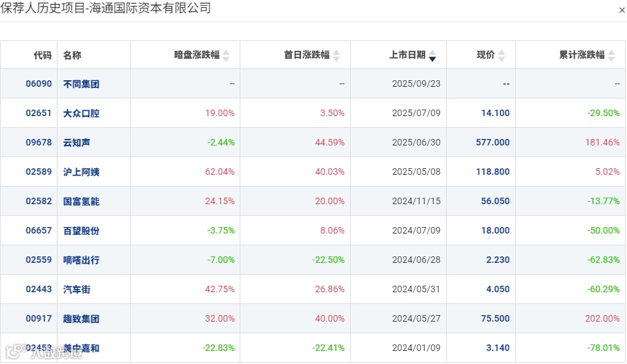The image size is (627, 364).
Task: Click current price 3.140
Action: click(498, 348)
